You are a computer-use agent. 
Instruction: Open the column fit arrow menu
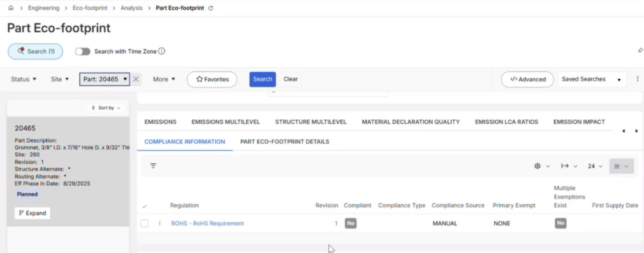[x=569, y=166]
